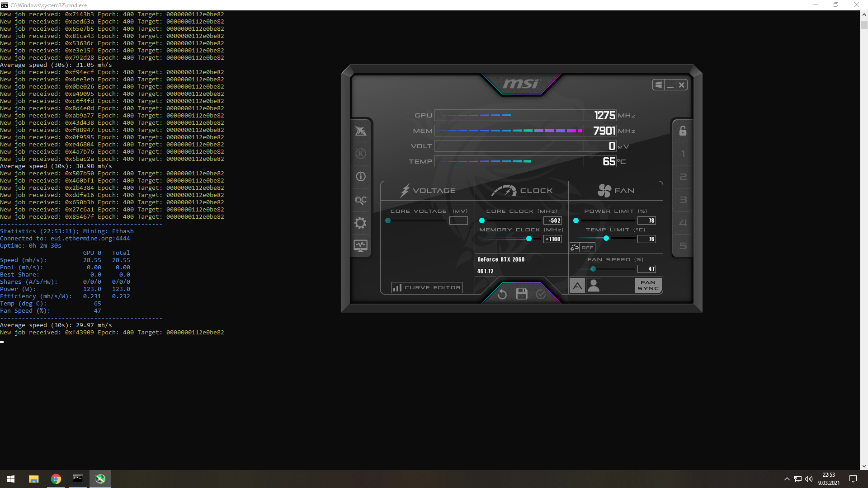The image size is (868, 488).
Task: Click the empty Core Voltage value field
Action: (458, 221)
